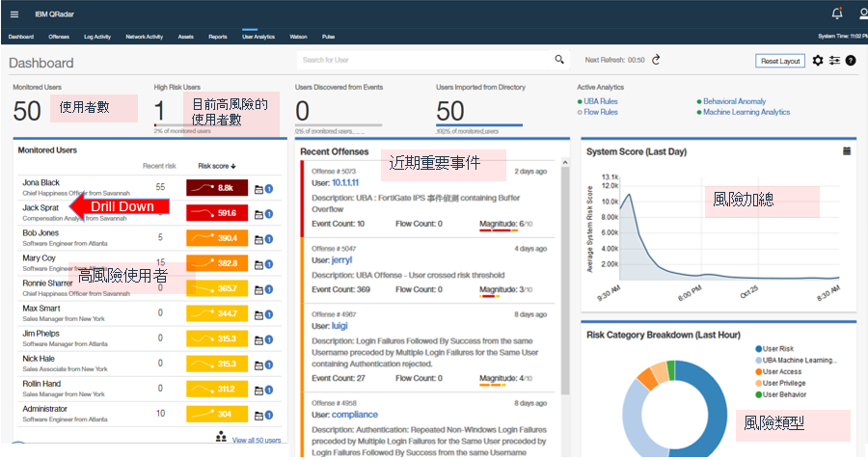Open Mary Coy's watchlist icon
Viewport: 868px width, 460px height.
click(x=258, y=264)
